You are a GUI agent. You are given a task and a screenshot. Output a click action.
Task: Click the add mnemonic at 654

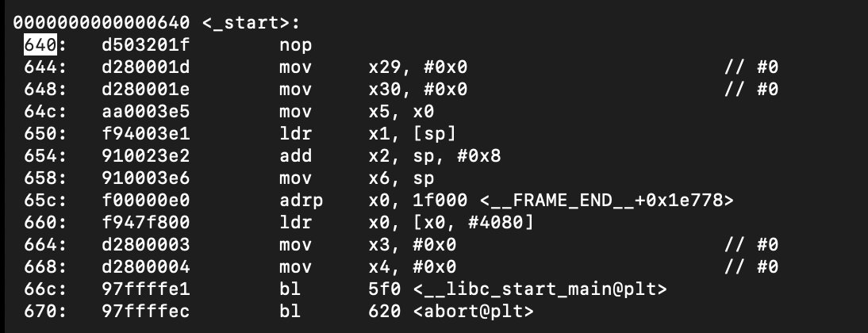[296, 156]
